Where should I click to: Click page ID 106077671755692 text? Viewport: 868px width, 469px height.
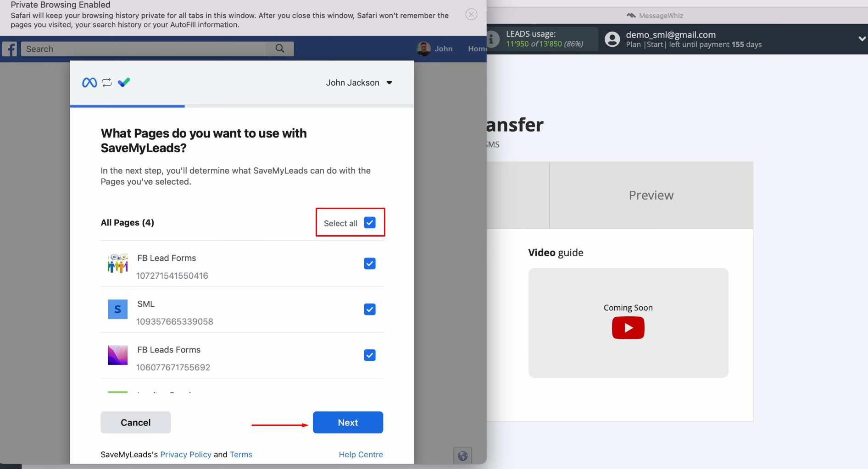click(x=173, y=367)
